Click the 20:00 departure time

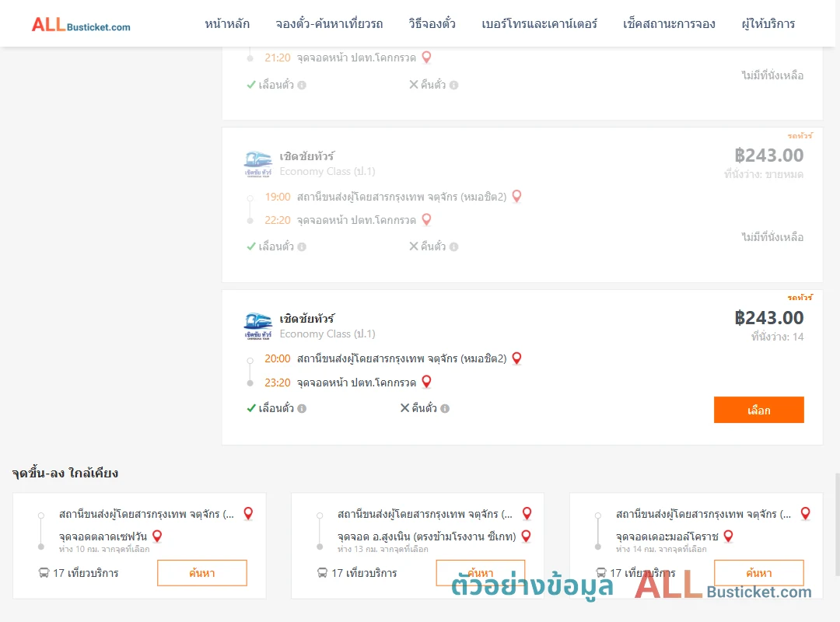(278, 358)
